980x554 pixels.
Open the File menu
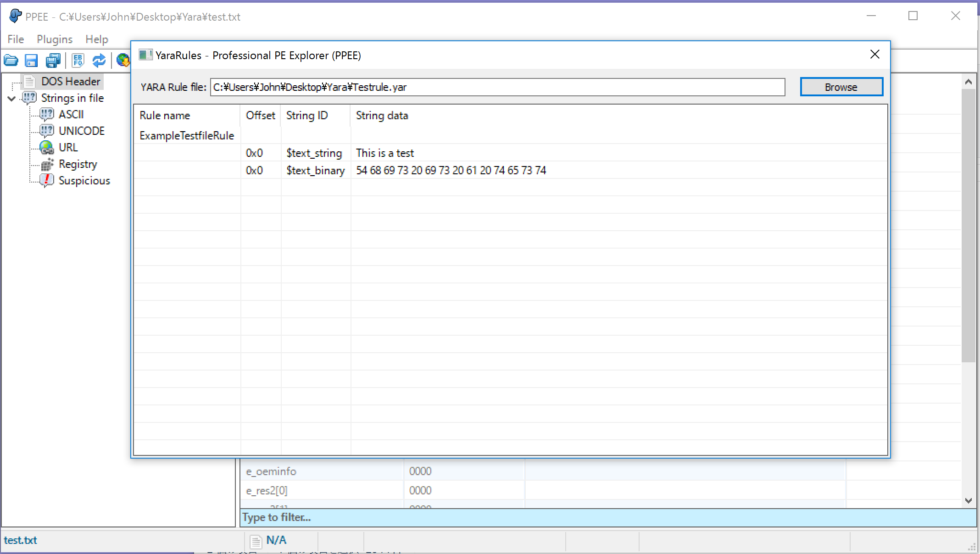tap(15, 39)
